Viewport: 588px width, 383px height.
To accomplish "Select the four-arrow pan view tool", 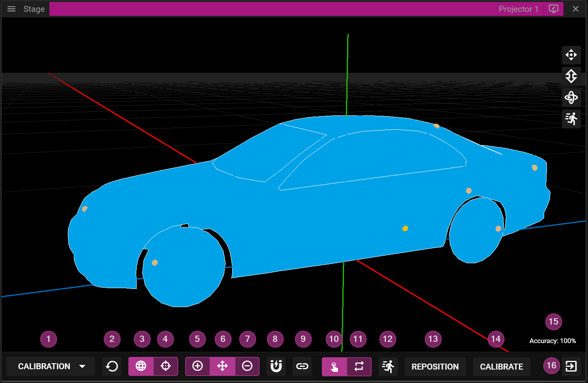I will click(x=571, y=55).
